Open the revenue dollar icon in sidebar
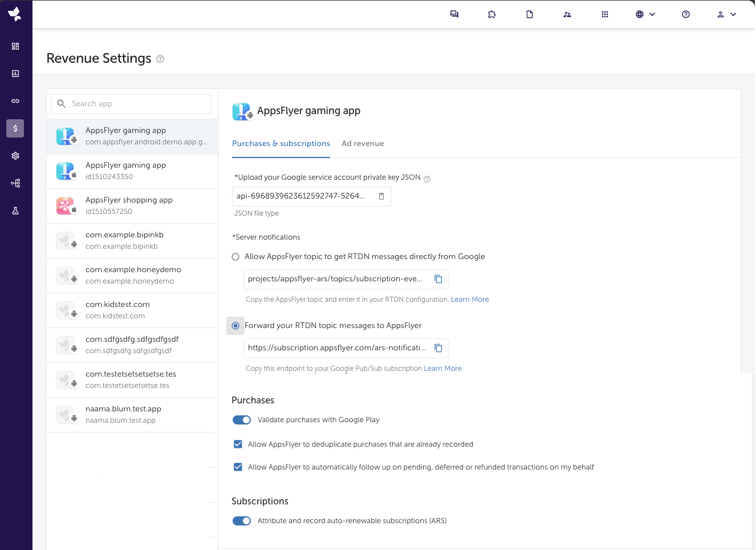This screenshot has height=550, width=756. (x=15, y=128)
